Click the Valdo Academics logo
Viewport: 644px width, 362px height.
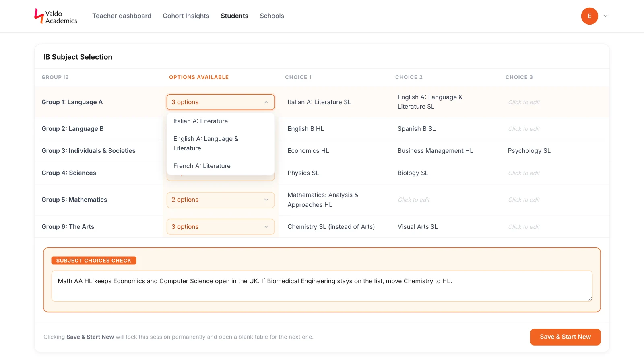click(x=56, y=16)
